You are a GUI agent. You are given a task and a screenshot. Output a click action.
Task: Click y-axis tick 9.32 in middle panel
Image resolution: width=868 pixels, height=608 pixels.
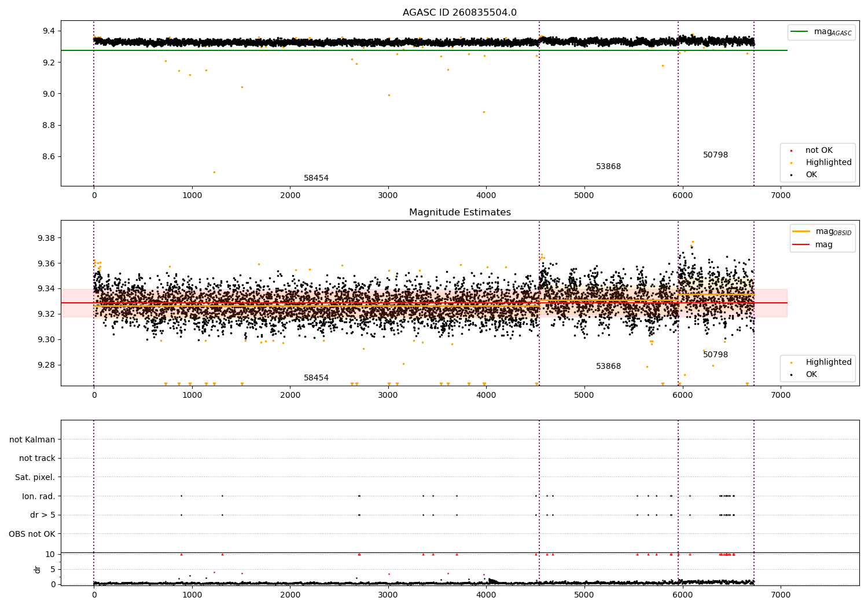tap(46, 314)
